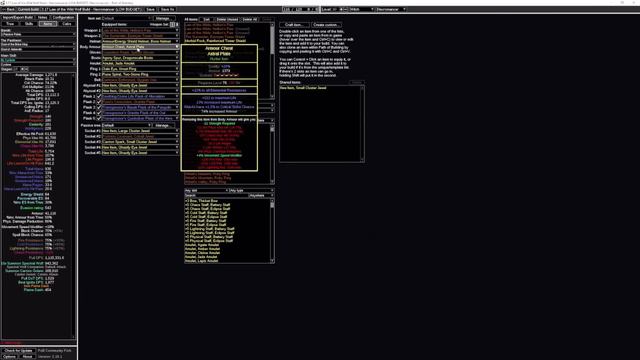Select Martial Fork, Reinforced Tower Shield item
This screenshot has height=360, width=640.
coord(215,41)
